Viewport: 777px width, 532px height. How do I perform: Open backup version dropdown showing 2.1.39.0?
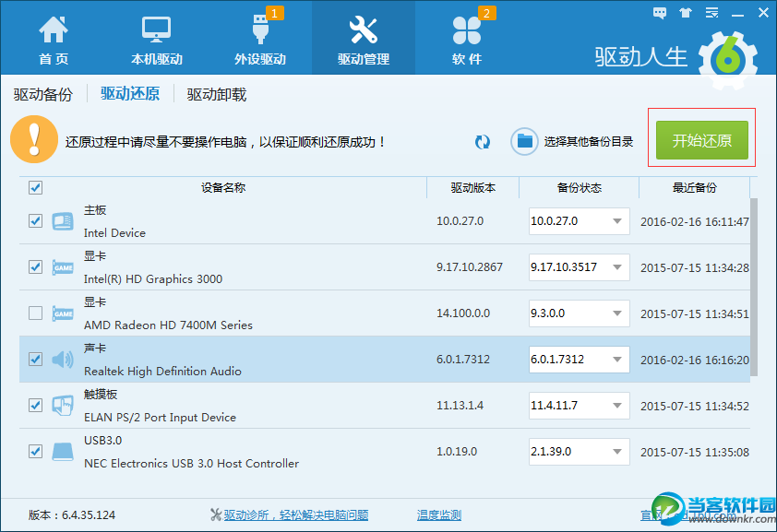580,452
